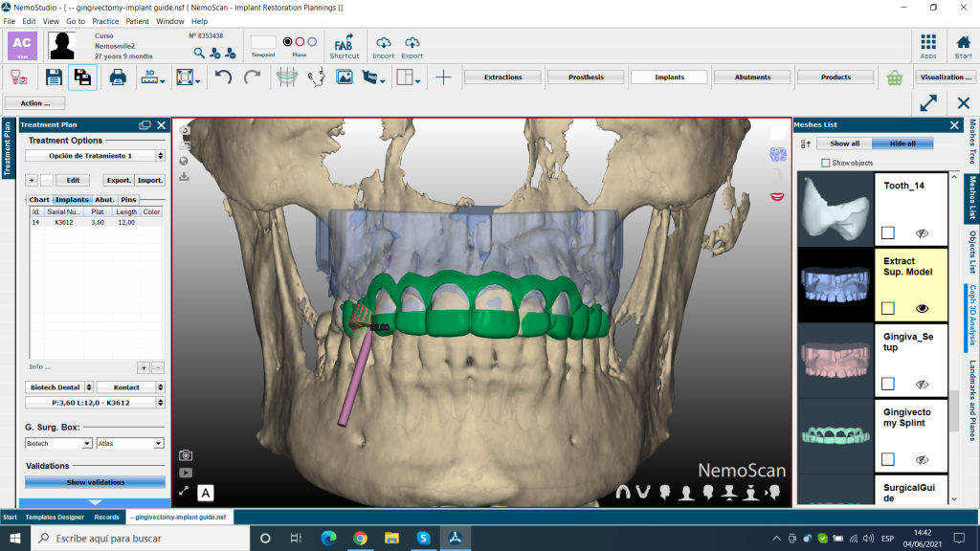Switch to the Pins tab
The width and height of the screenshot is (980, 551).
tap(128, 199)
